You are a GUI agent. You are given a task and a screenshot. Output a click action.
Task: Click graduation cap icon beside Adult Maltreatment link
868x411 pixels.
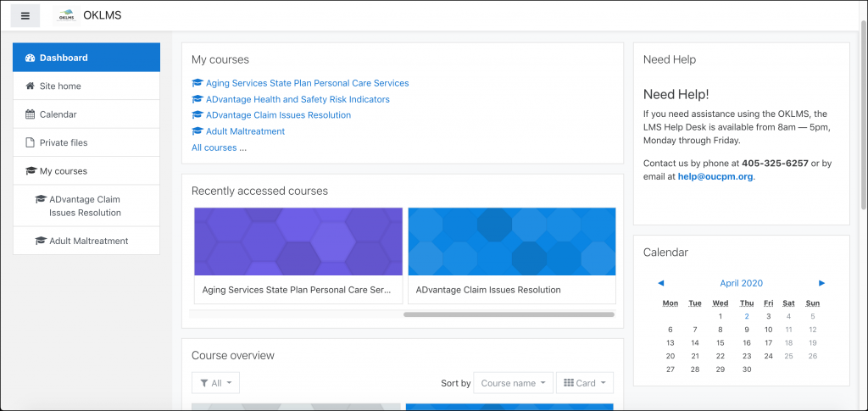(x=197, y=131)
